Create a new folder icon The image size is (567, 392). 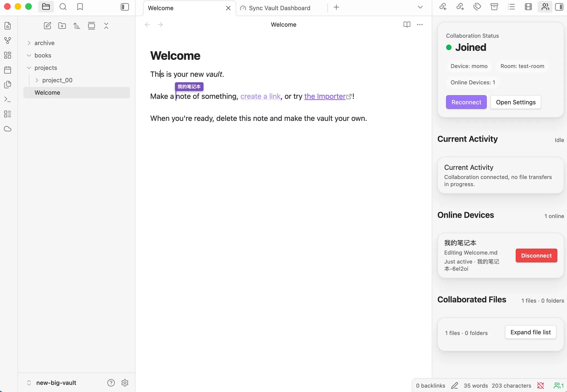point(62,26)
